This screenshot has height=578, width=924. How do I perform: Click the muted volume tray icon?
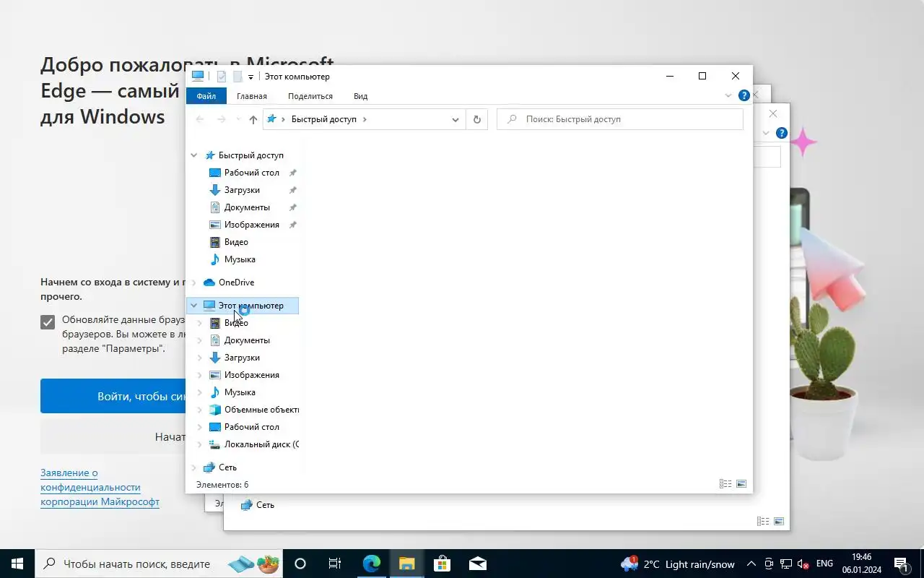click(x=803, y=564)
